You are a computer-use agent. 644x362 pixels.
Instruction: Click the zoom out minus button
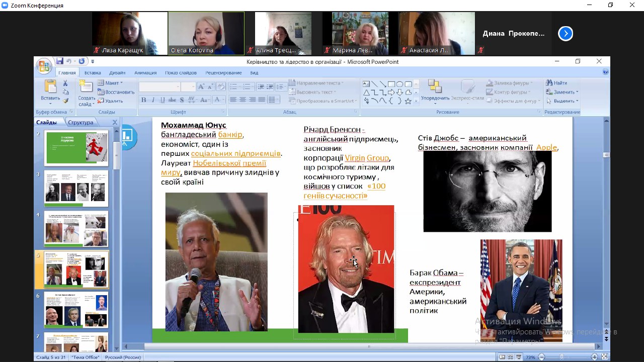click(541, 357)
